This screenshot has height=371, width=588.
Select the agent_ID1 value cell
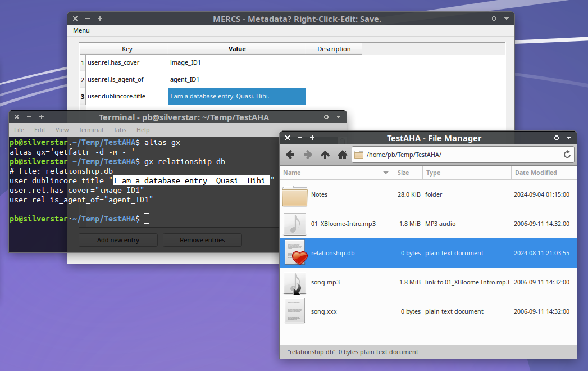pos(236,79)
